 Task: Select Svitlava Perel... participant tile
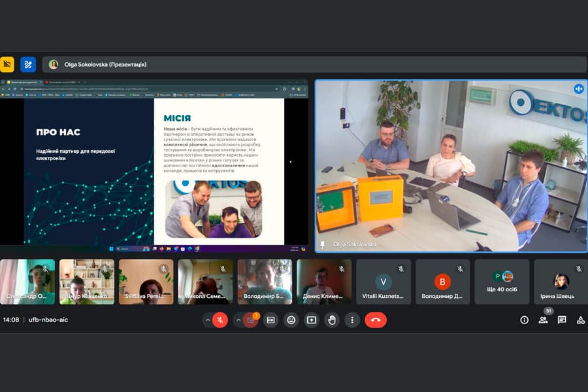[146, 282]
